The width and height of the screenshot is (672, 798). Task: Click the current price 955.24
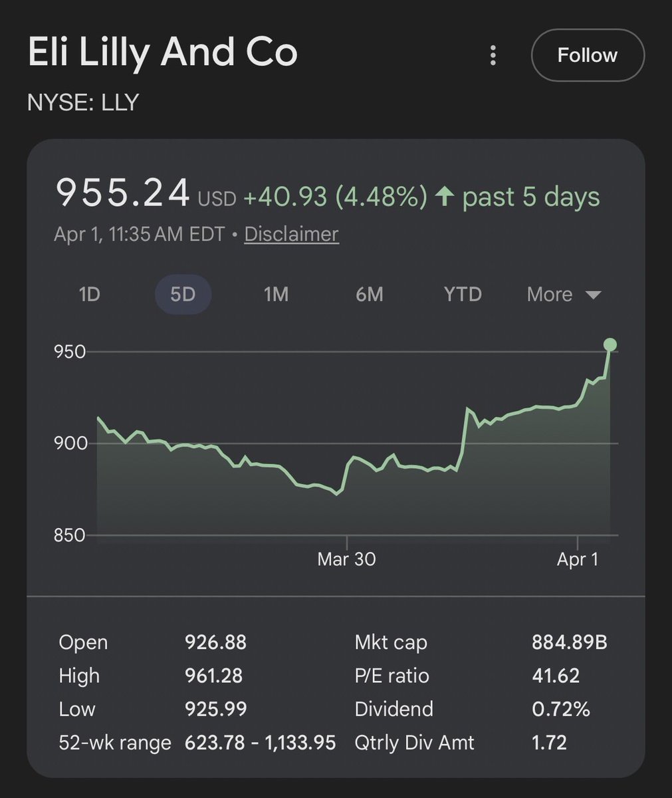pyautogui.click(x=122, y=194)
